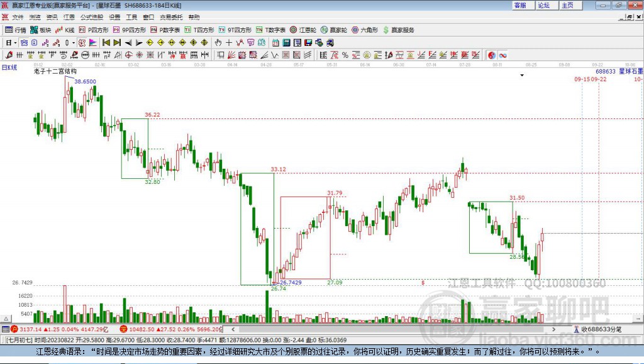Select the hand pan tool

point(218,42)
